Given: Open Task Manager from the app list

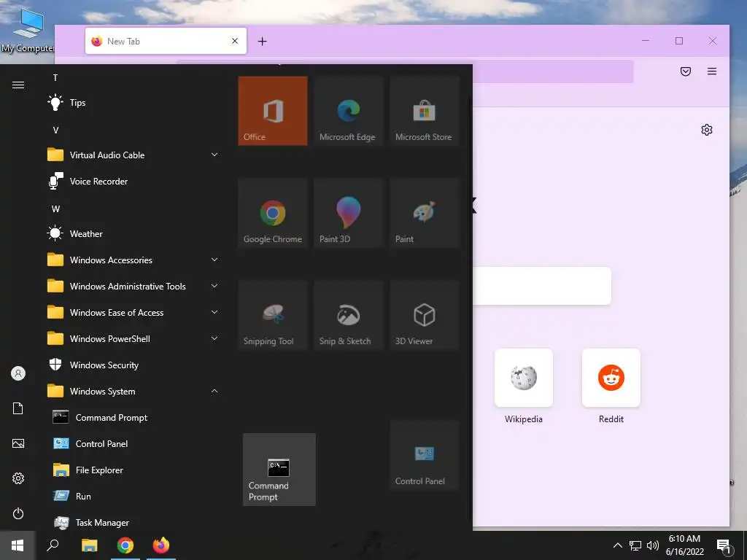Looking at the screenshot, I should [x=133, y=522].
